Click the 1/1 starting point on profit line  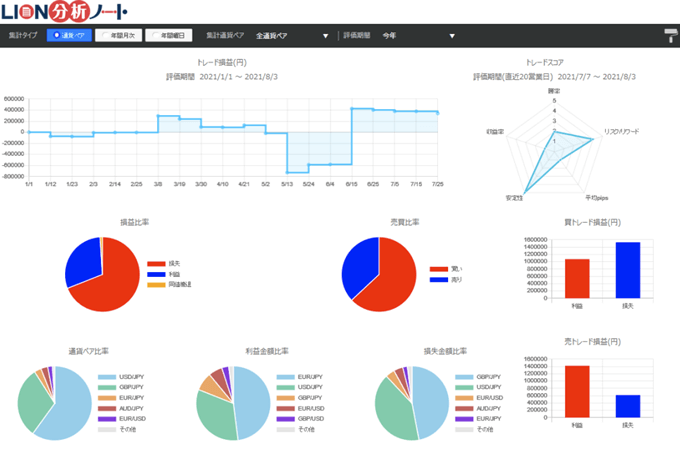click(29, 132)
